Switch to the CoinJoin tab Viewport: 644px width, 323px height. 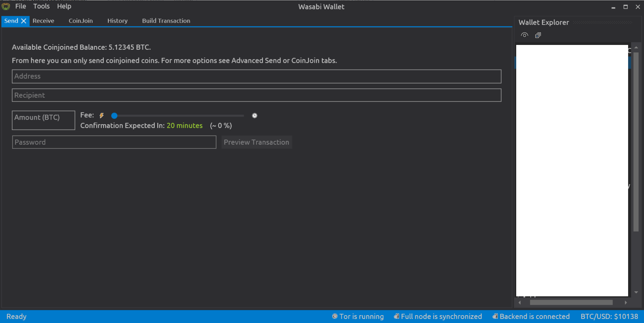pos(80,21)
